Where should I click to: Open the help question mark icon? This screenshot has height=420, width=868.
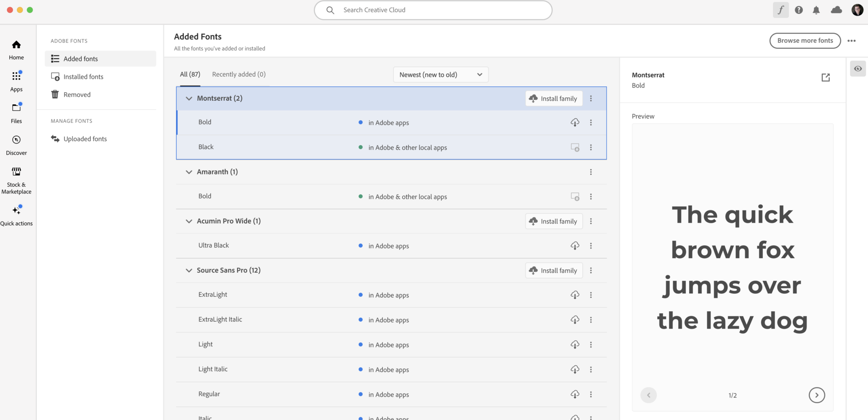point(798,10)
